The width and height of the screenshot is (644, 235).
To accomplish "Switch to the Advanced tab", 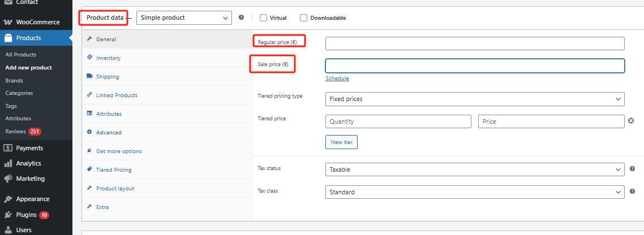I will [x=167, y=132].
